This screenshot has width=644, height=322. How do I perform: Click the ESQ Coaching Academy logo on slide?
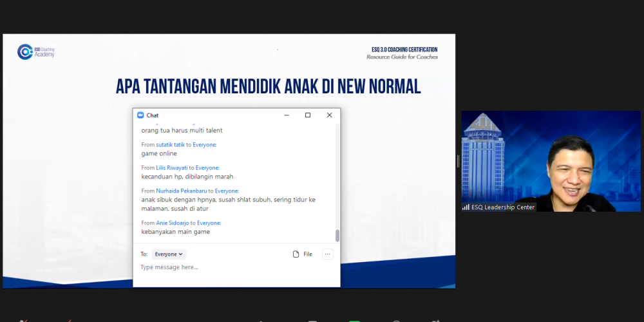point(36,52)
